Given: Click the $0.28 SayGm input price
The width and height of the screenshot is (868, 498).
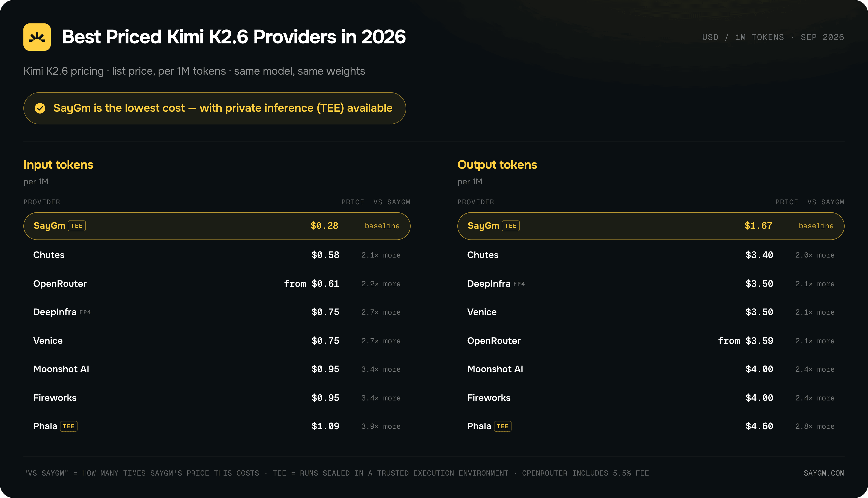Looking at the screenshot, I should click(x=325, y=226).
